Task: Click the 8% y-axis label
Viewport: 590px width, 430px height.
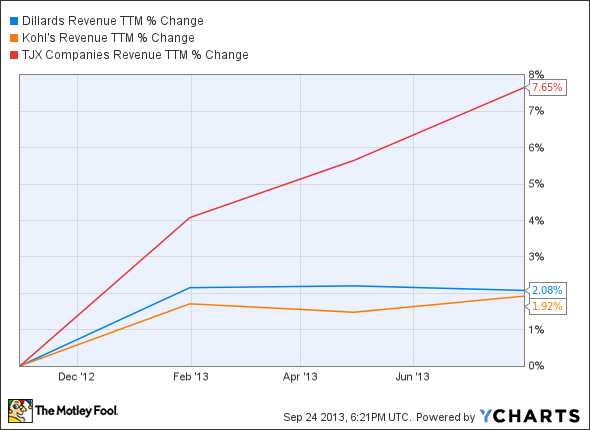Action: pos(536,74)
